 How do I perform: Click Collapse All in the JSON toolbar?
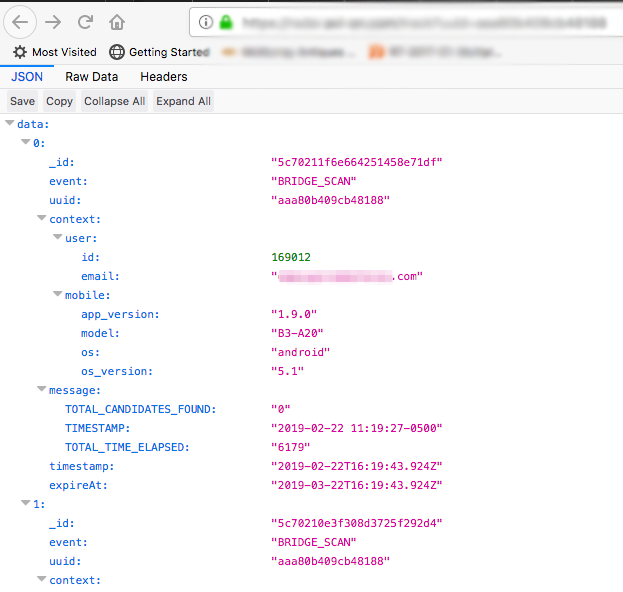point(114,101)
